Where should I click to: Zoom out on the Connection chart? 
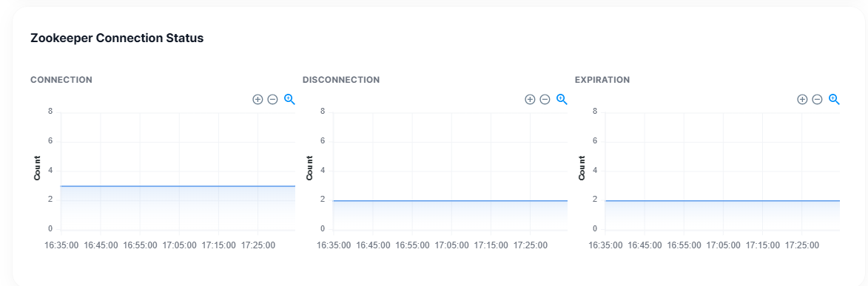[x=272, y=100]
